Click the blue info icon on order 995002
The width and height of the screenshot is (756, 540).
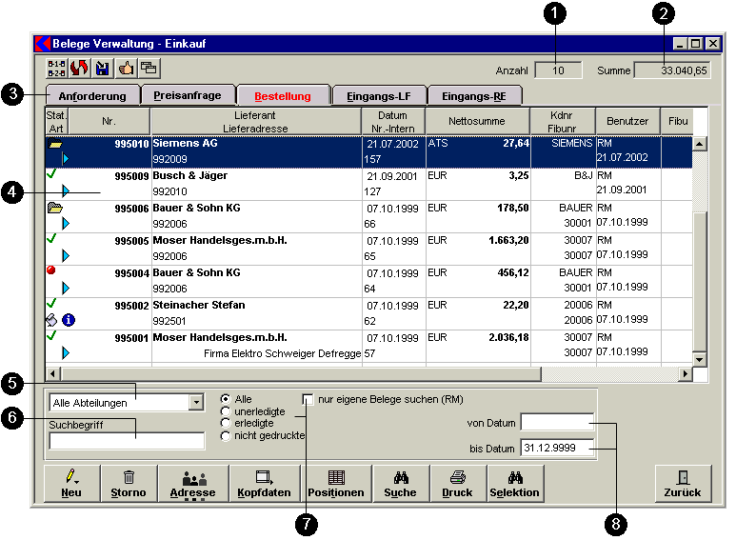click(68, 321)
